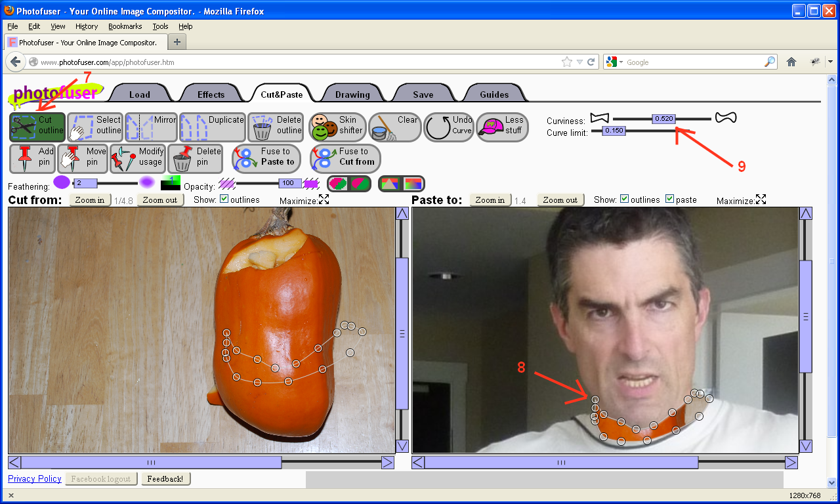
Task: Click Fuse to Cut from
Action: [x=345, y=158]
